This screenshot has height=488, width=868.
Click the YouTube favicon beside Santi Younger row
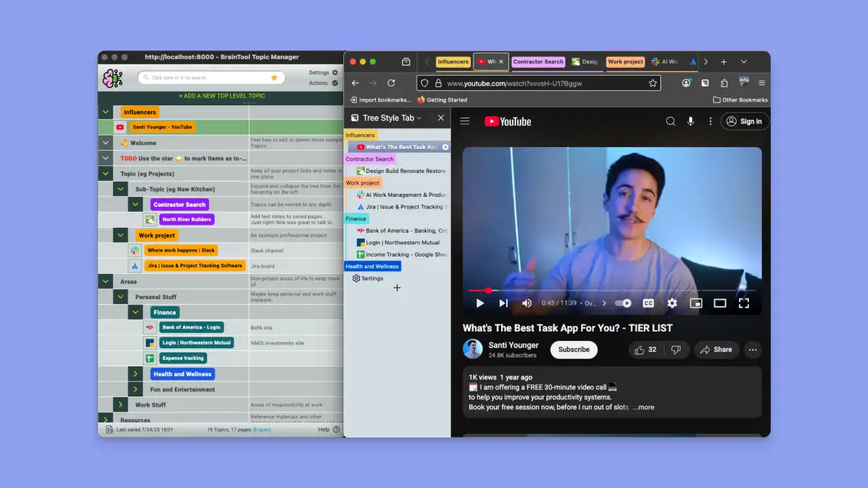click(120, 127)
